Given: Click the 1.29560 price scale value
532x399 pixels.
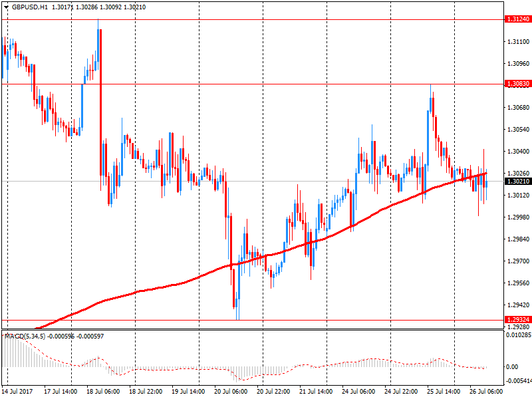Looking at the screenshot, I should pyautogui.click(x=519, y=283).
